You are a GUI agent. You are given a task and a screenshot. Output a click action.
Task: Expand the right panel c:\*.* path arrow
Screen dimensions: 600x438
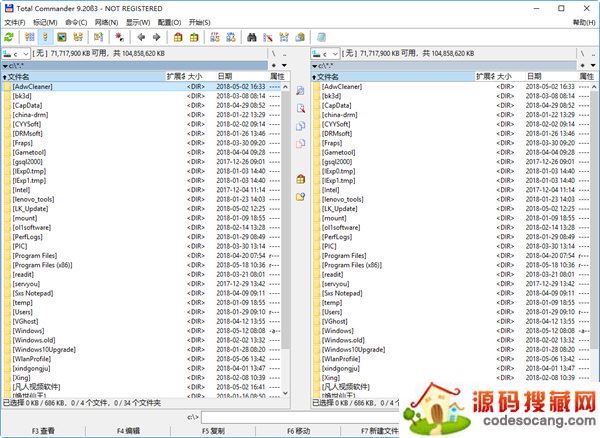pos(314,66)
